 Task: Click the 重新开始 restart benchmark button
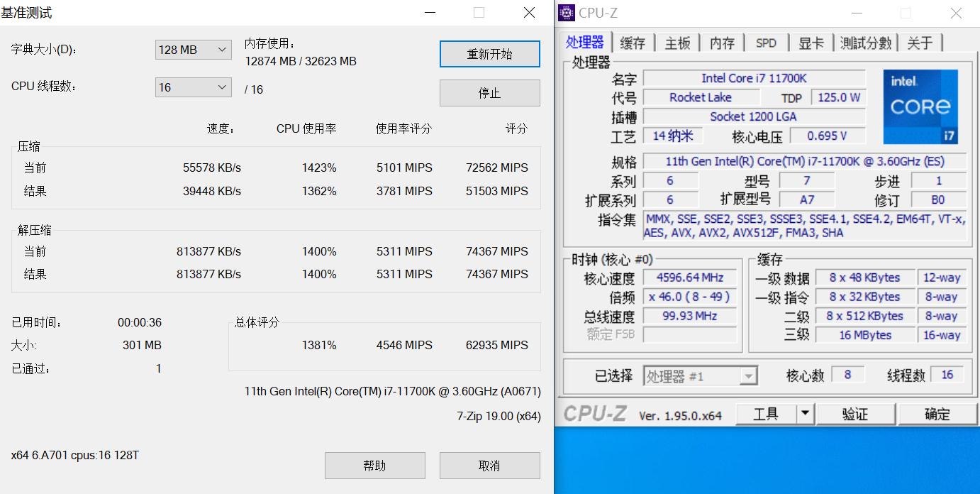point(489,54)
